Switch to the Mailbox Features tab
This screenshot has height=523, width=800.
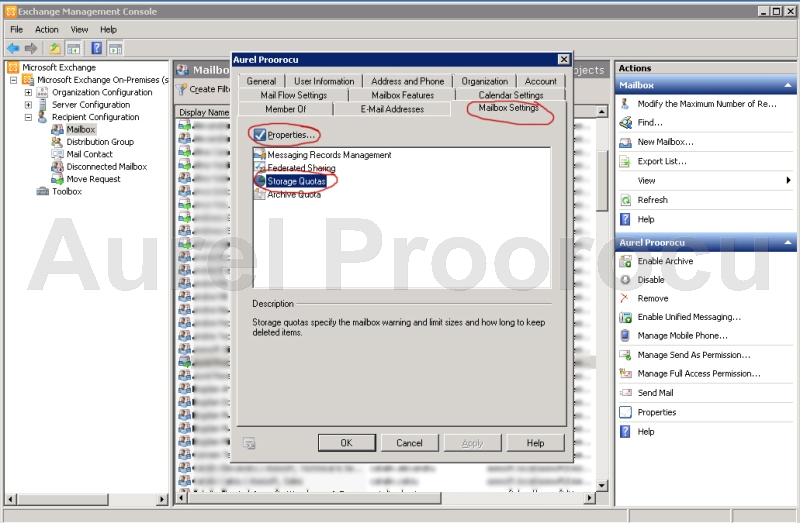tap(403, 95)
